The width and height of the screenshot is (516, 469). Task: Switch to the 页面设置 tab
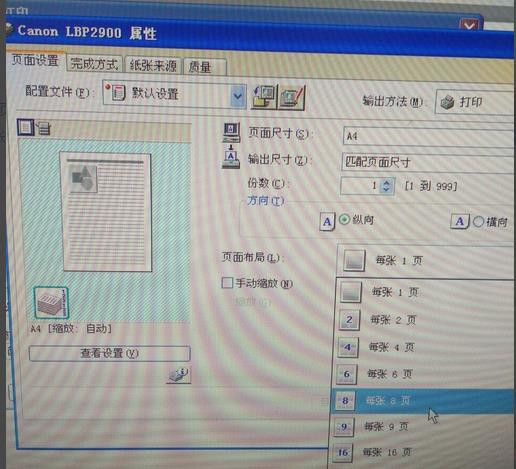35,61
